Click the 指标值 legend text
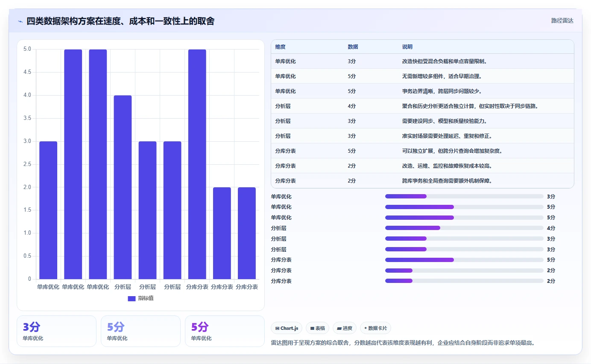 pos(146,298)
